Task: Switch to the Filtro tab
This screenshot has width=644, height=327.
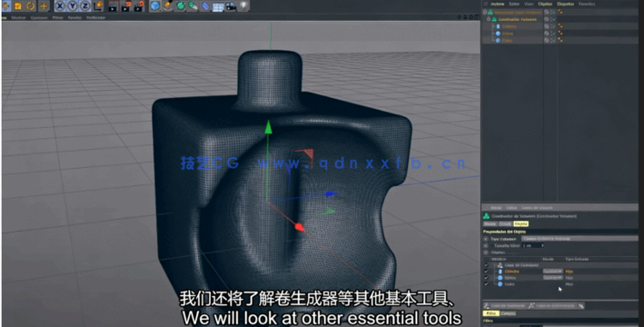Action: [490, 313]
